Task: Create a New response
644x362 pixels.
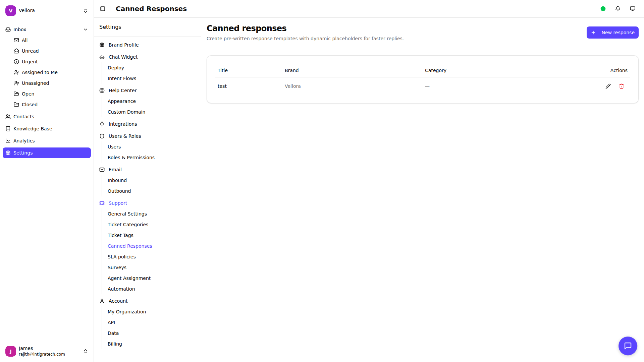Action: coord(612,33)
